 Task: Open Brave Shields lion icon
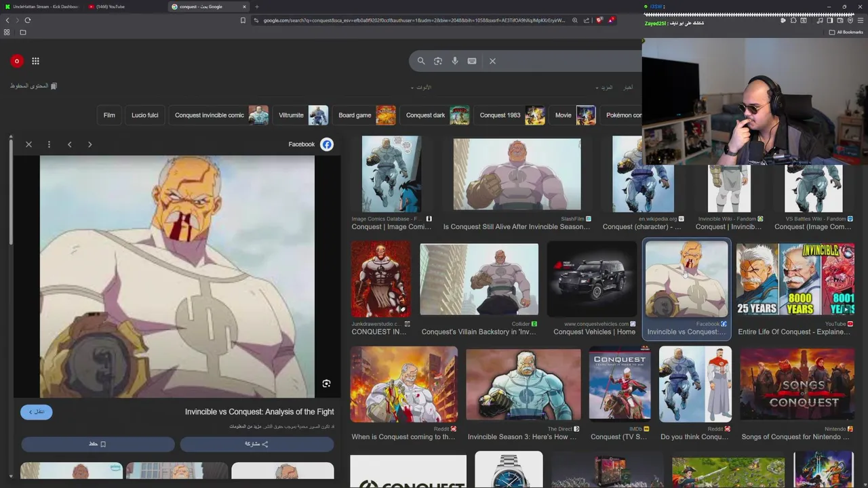click(599, 20)
